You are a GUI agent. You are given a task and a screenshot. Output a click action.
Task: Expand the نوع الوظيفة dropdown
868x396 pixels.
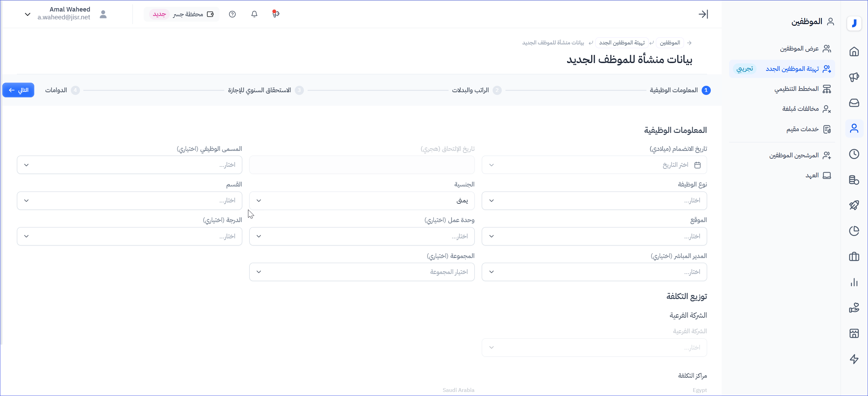click(594, 201)
